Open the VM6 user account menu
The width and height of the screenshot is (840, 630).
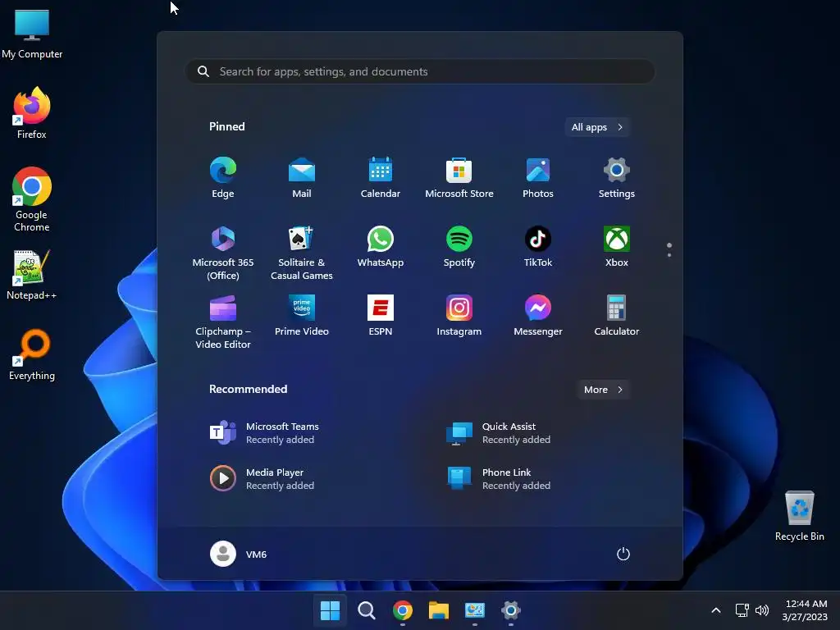coord(239,554)
